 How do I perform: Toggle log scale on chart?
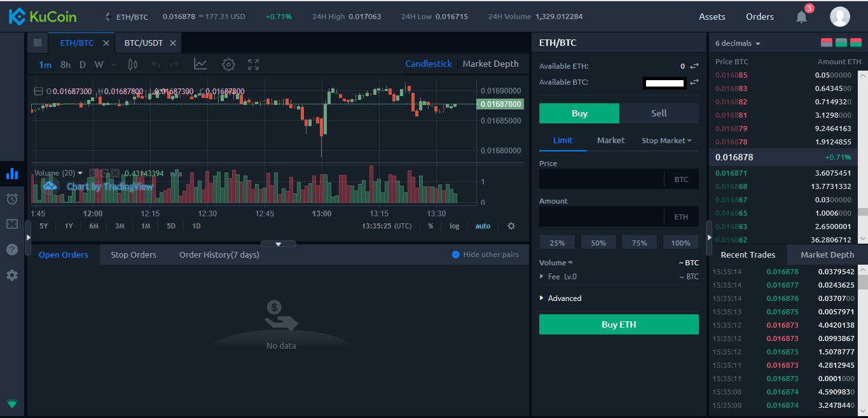pos(454,226)
